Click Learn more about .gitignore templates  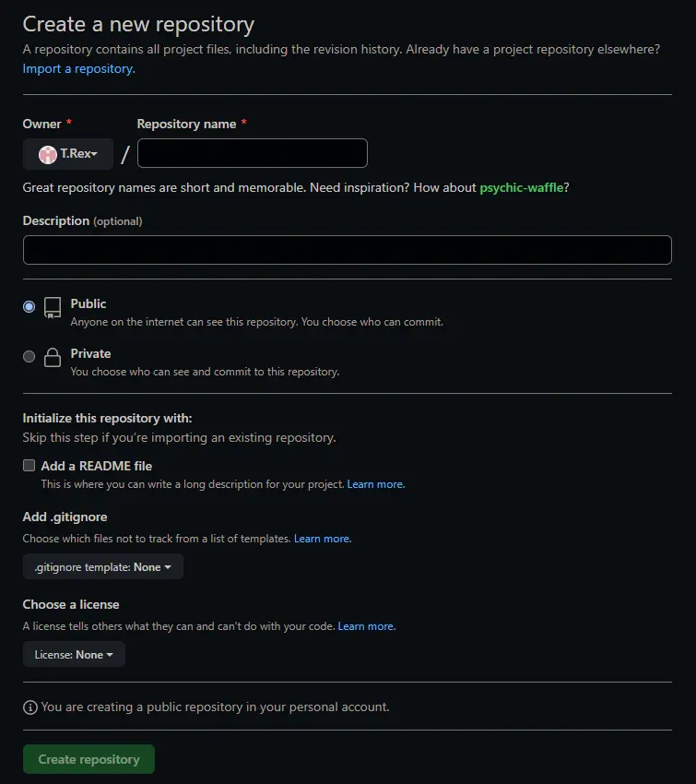[x=322, y=539]
